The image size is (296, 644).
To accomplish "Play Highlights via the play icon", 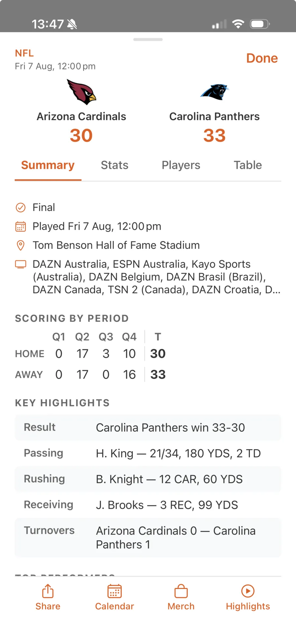I will [x=248, y=591].
